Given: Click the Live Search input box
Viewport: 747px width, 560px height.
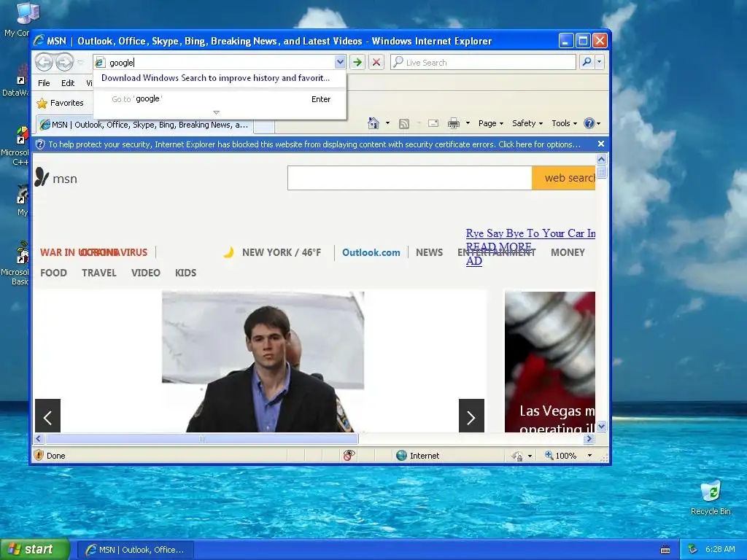Looking at the screenshot, I should point(483,63).
